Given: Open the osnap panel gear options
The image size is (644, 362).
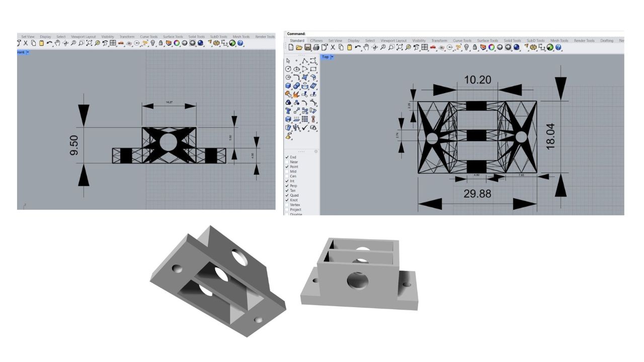Looking at the screenshot, I should coord(316,151).
